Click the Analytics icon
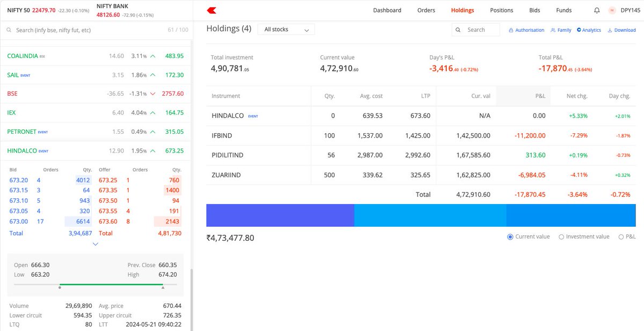644x331 pixels. pos(579,30)
